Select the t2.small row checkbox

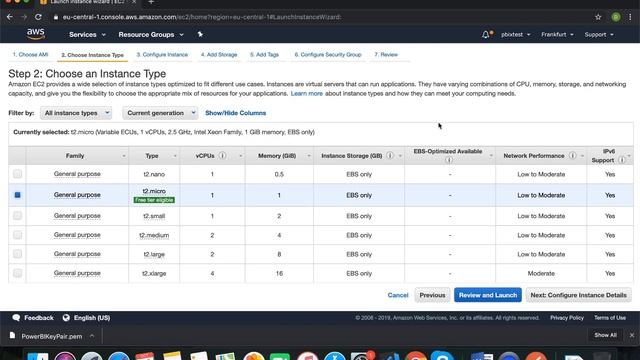[x=17, y=216]
